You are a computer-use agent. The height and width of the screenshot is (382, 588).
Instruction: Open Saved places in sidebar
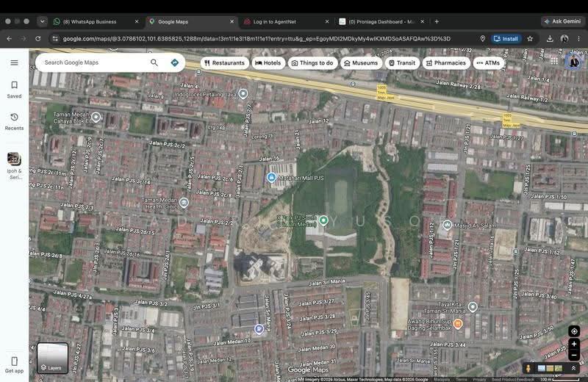(x=14, y=90)
